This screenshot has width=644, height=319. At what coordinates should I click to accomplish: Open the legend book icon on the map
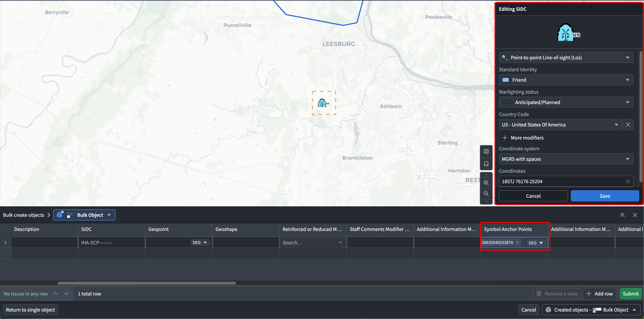pos(486,164)
